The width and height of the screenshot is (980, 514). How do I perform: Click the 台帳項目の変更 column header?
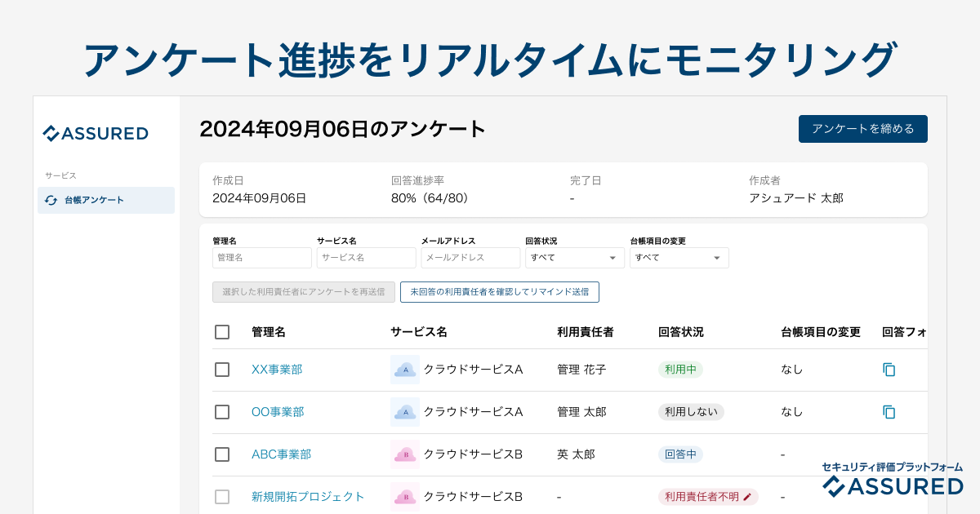(821, 332)
